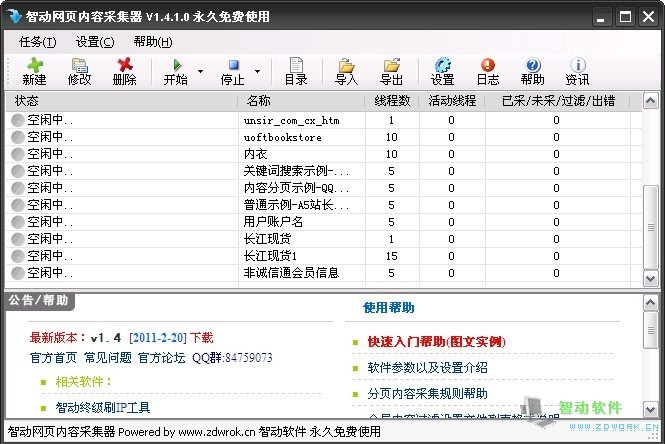Open the 日志 (Log) toolbar icon

tap(487, 71)
